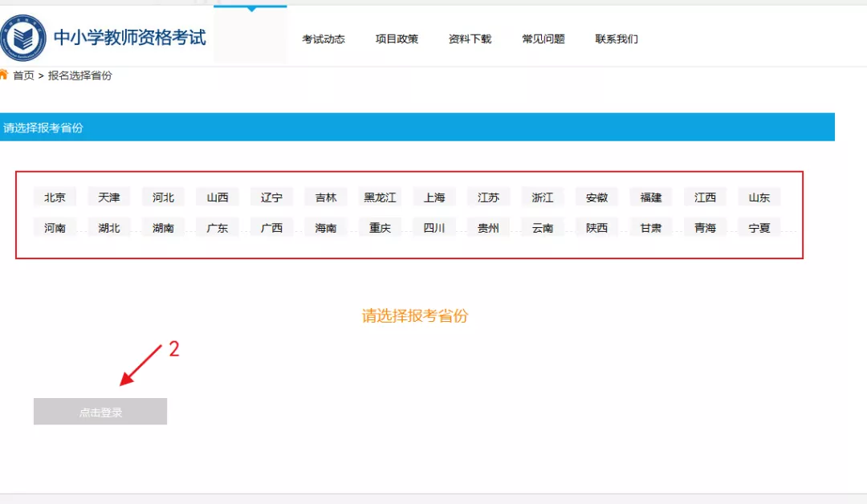Click 联系我们 navigation link
Image resolution: width=867 pixels, height=504 pixels.
pyautogui.click(x=617, y=39)
